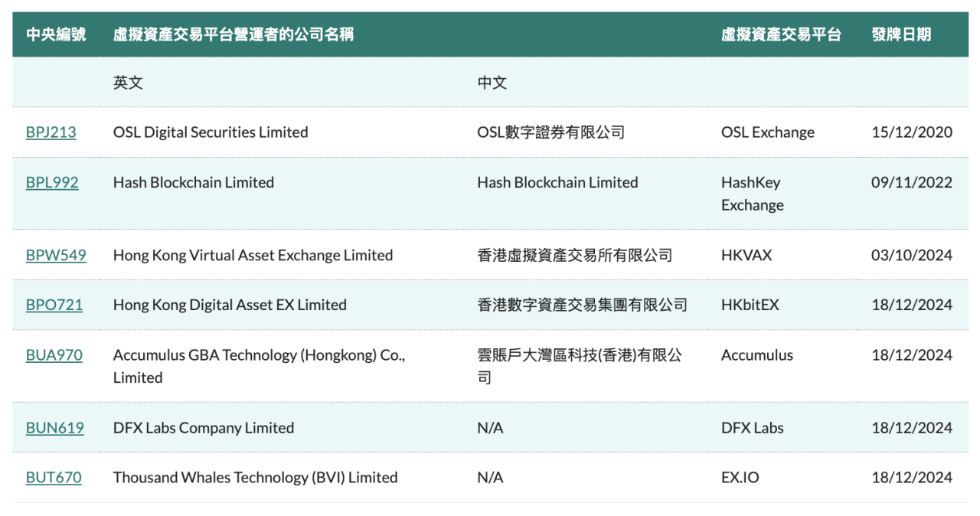The height and width of the screenshot is (516, 980).
Task: Click the 中文 sub-header cell
Action: tap(492, 83)
